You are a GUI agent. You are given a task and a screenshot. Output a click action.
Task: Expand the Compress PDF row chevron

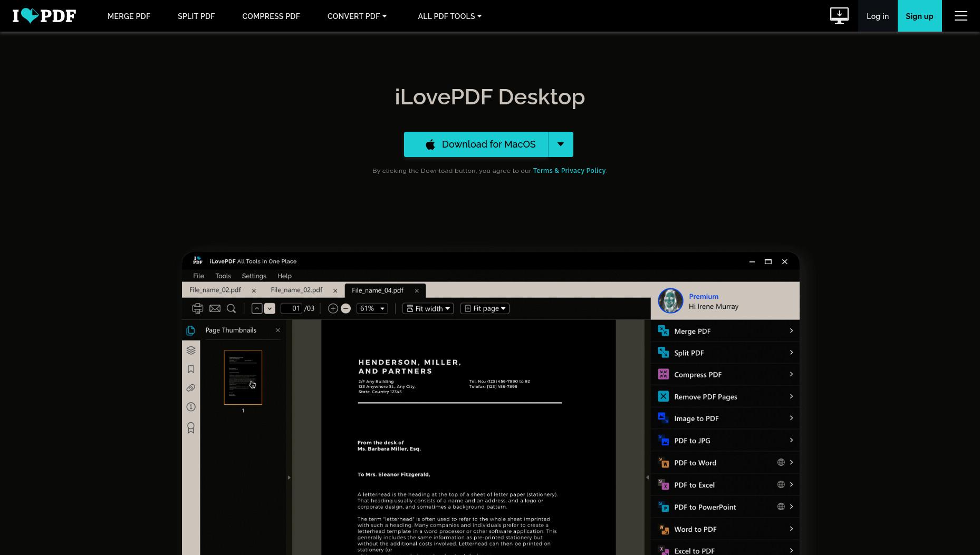tap(791, 374)
